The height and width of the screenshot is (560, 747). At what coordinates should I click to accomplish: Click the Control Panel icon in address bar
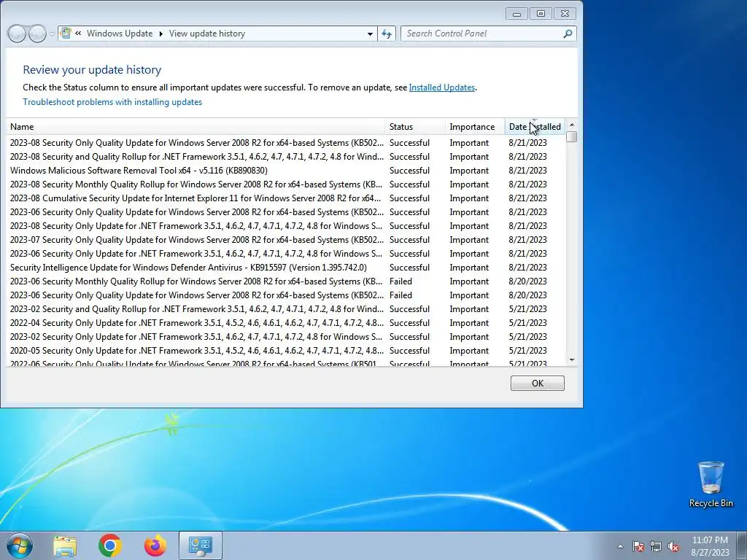pos(66,33)
